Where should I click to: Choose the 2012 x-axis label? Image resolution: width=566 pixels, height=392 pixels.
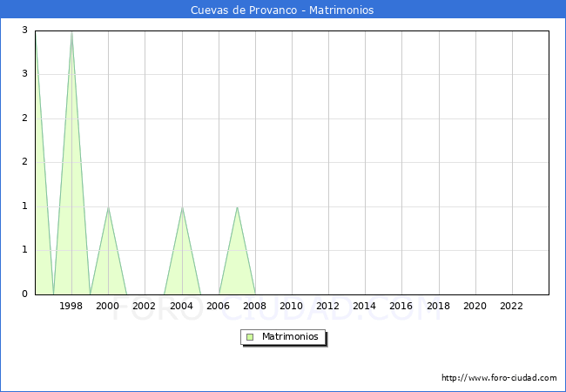pyautogui.click(x=328, y=307)
